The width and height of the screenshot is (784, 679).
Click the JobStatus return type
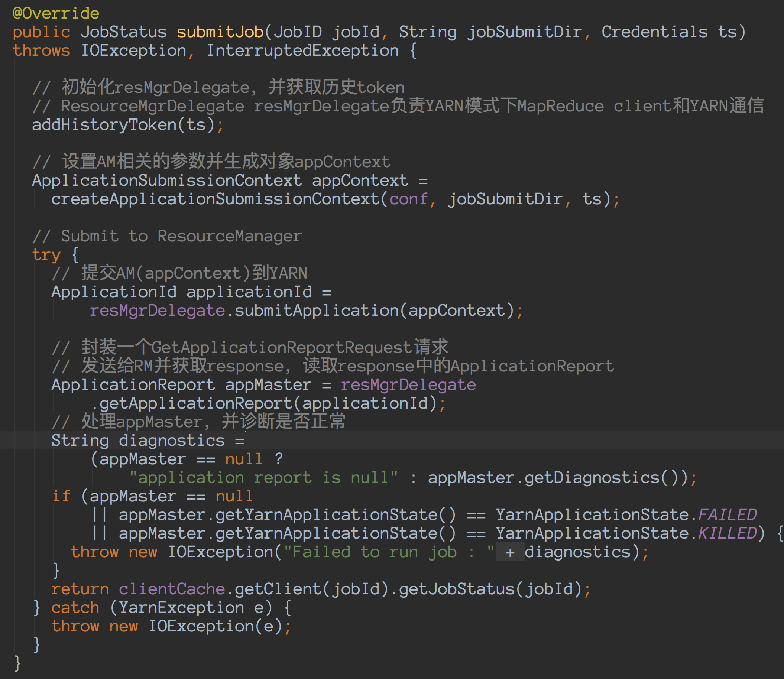pyautogui.click(x=123, y=32)
